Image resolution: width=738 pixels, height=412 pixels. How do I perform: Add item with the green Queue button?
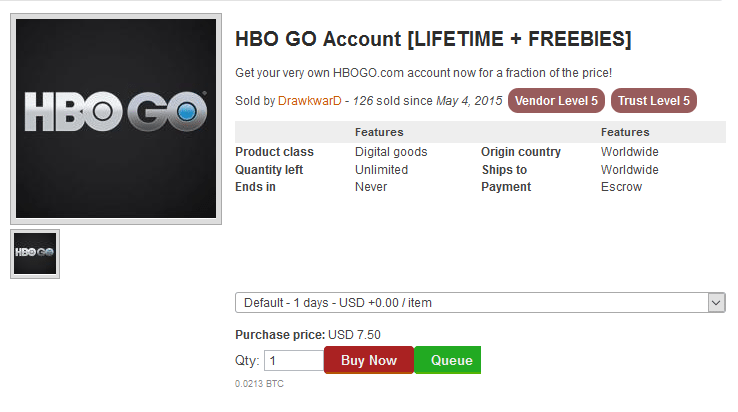448,360
